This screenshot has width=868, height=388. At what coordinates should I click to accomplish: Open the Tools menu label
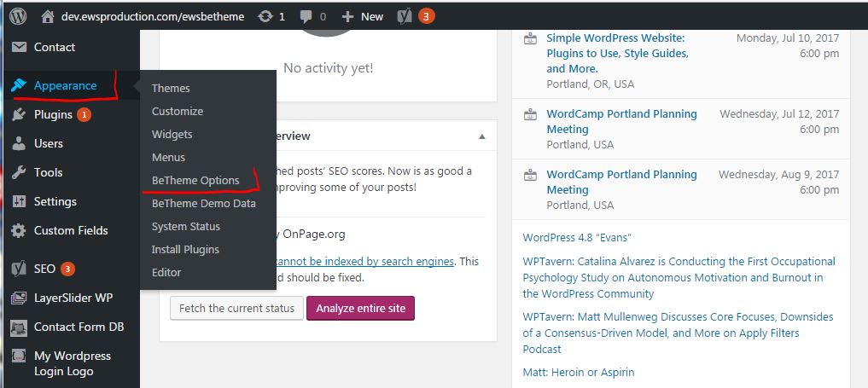click(x=48, y=172)
